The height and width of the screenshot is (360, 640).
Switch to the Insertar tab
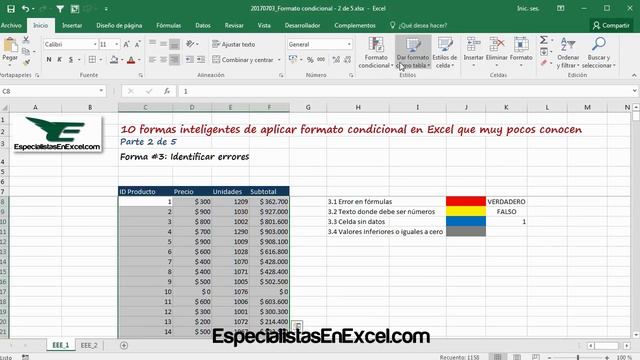click(x=72, y=25)
